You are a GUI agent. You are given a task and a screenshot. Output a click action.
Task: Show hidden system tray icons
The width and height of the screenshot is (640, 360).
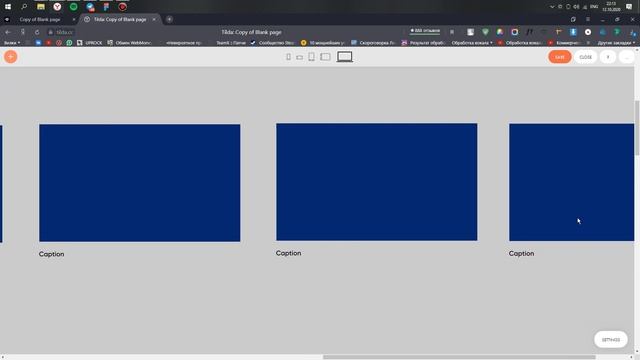[x=552, y=7]
